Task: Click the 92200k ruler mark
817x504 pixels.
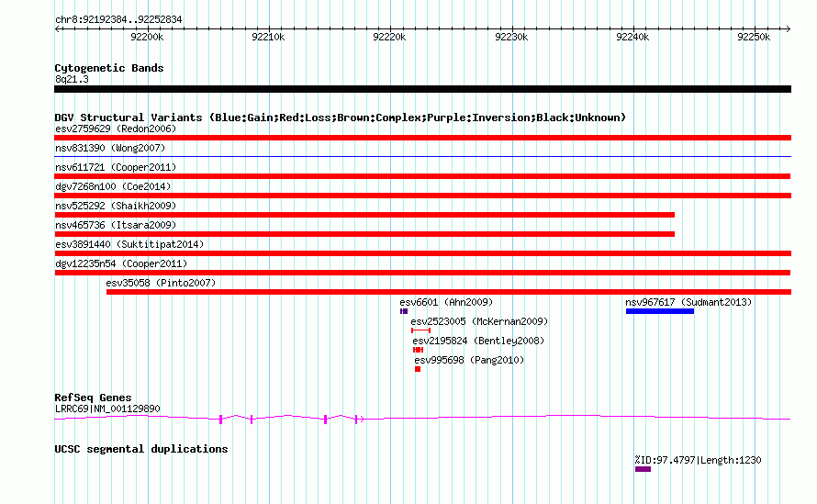Action: point(147,37)
